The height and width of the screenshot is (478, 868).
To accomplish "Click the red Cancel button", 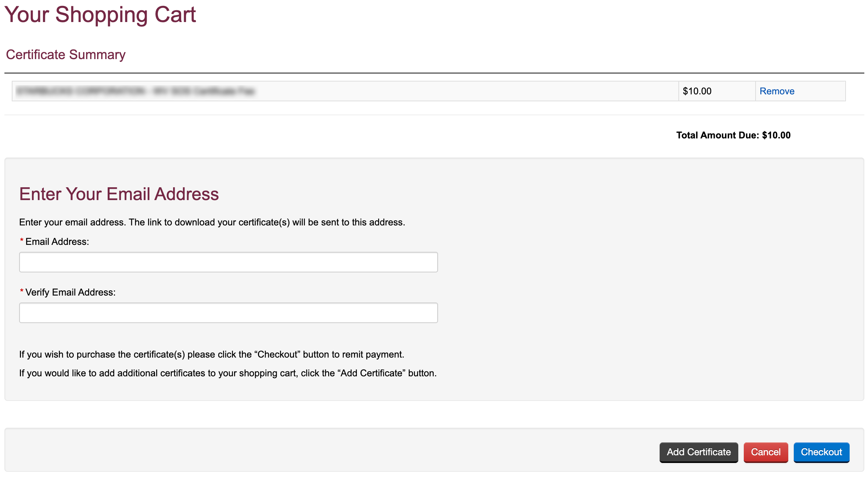I will click(766, 452).
